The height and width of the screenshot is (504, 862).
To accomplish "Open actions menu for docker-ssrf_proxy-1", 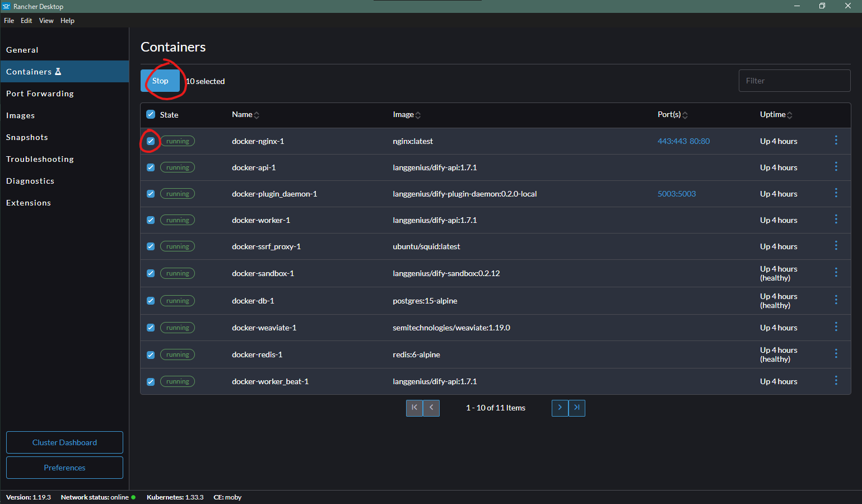I will click(836, 245).
